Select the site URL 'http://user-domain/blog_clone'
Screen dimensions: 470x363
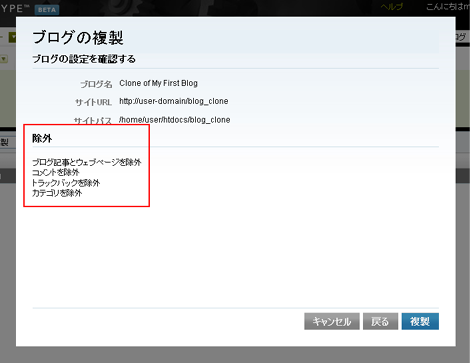[x=174, y=101]
